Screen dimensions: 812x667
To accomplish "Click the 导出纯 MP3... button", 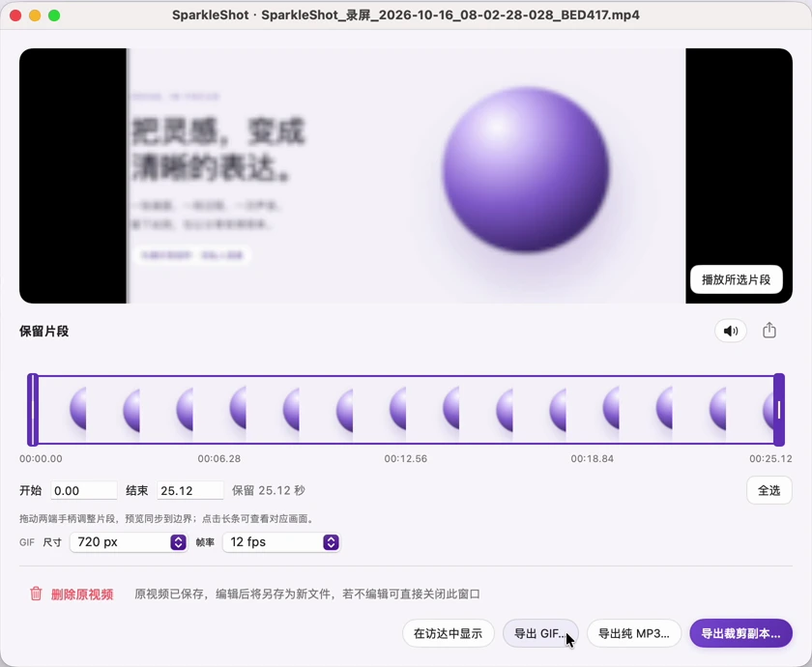I will click(634, 633).
